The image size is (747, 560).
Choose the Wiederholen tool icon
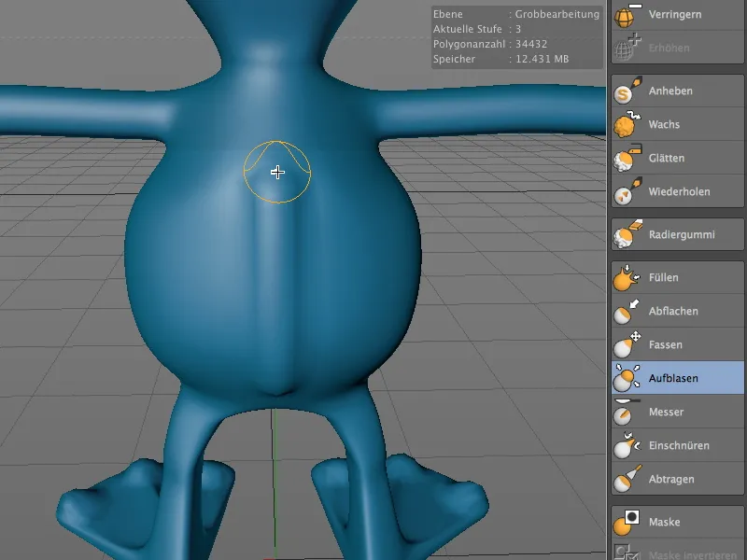tap(627, 191)
